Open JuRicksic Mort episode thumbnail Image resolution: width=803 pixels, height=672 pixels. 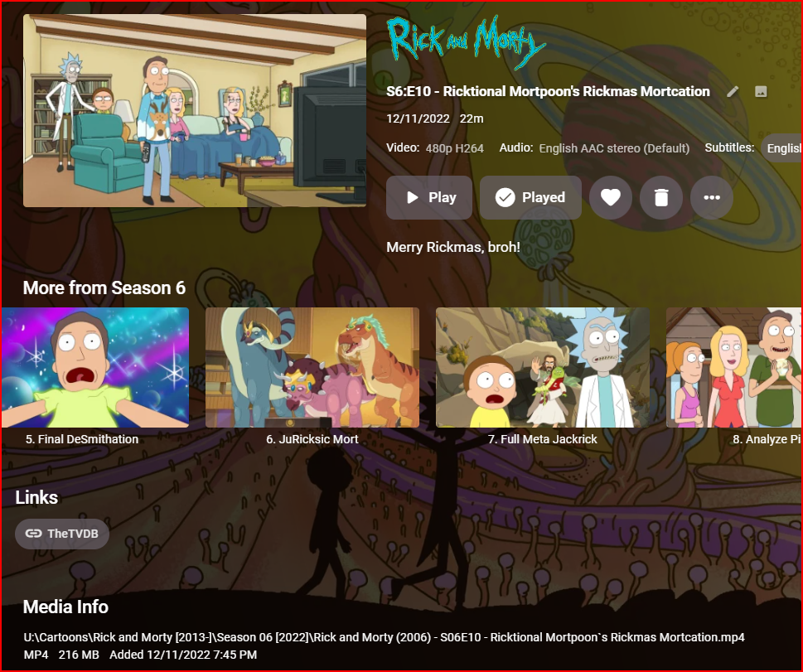(x=312, y=367)
